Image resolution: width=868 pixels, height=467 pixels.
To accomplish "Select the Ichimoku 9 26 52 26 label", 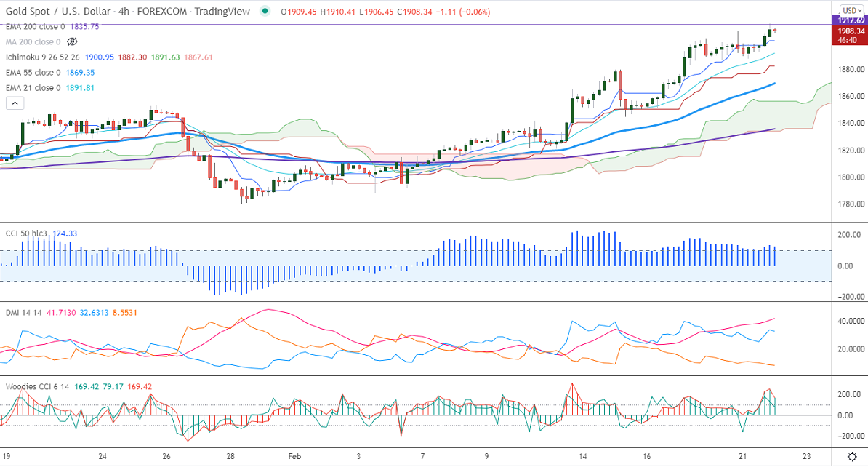I will pyautogui.click(x=43, y=57).
